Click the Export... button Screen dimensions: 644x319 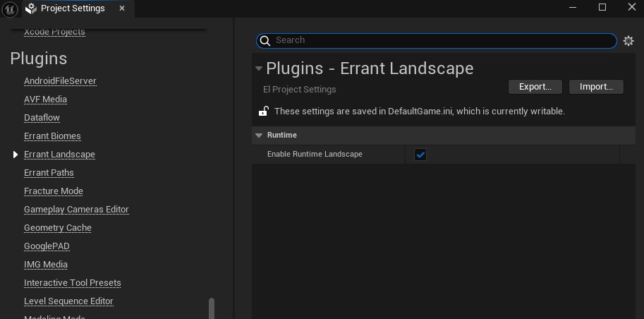click(x=535, y=87)
